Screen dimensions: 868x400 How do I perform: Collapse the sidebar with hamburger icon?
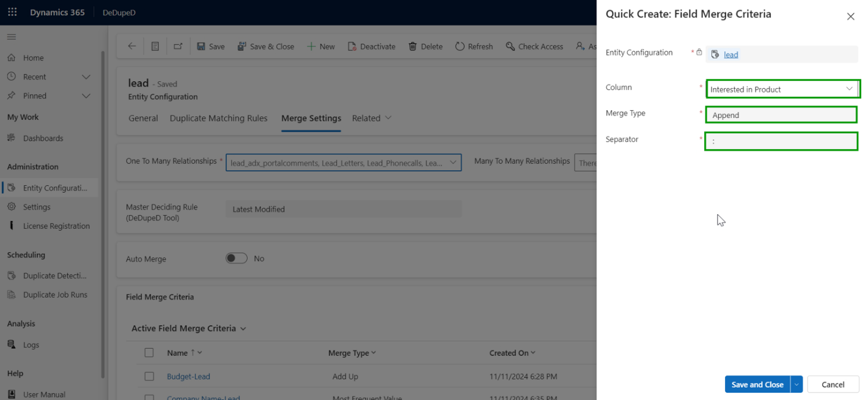pyautogui.click(x=12, y=37)
